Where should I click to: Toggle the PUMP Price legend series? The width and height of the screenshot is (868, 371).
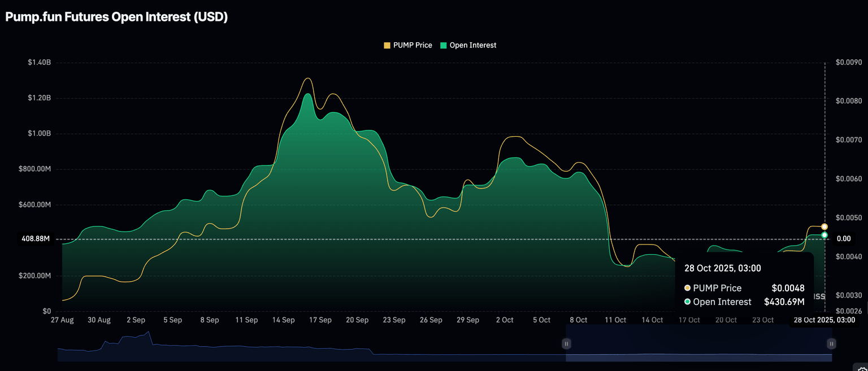[407, 45]
